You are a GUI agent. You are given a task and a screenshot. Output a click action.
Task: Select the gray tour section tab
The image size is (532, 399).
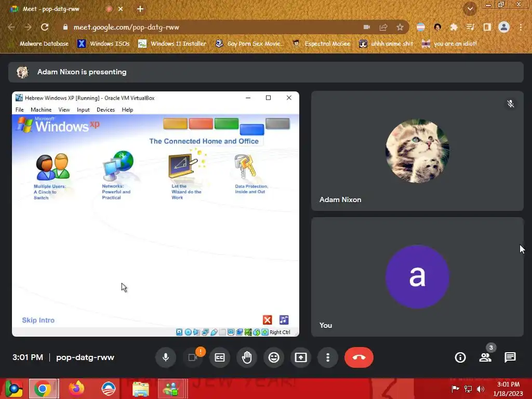click(277, 124)
